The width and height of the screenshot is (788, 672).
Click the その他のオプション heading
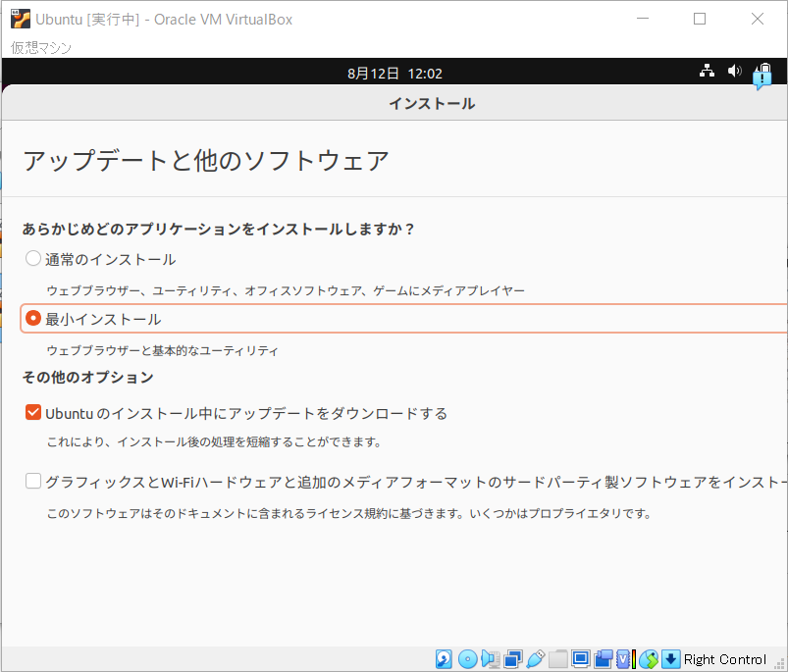[88, 377]
